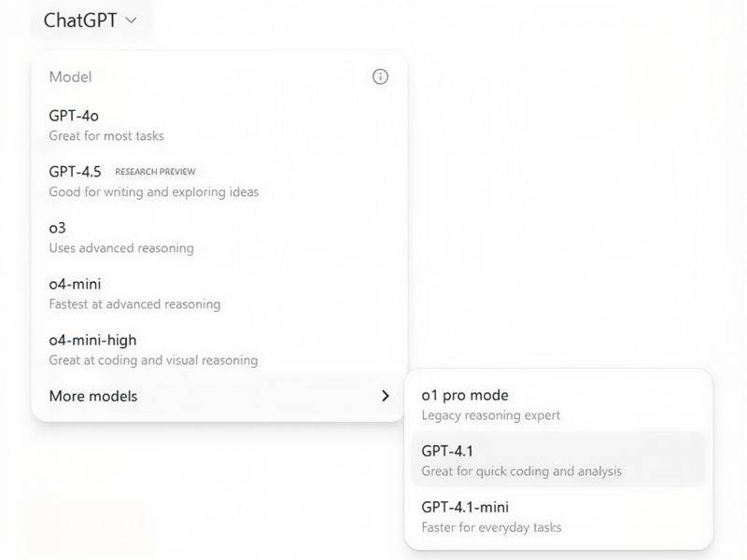Click the info icon beside Model header

pos(380,77)
